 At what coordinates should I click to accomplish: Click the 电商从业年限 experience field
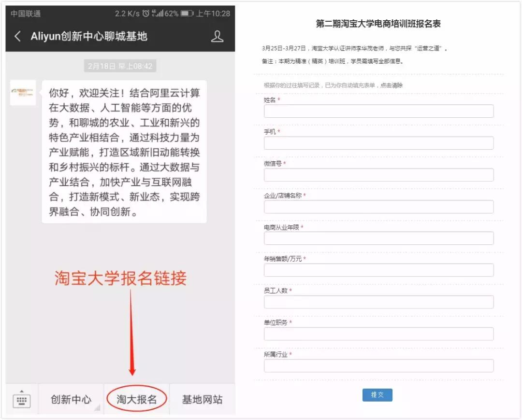point(378,238)
